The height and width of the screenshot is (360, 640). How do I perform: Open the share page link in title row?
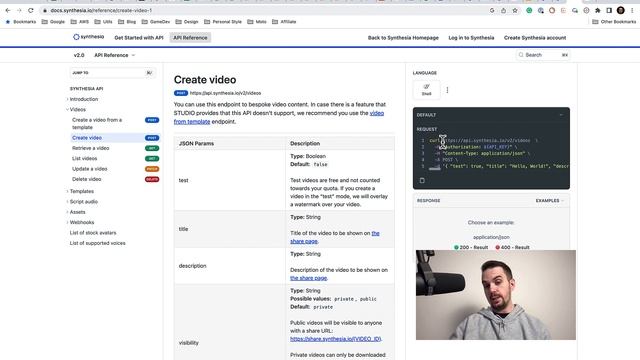(x=304, y=241)
